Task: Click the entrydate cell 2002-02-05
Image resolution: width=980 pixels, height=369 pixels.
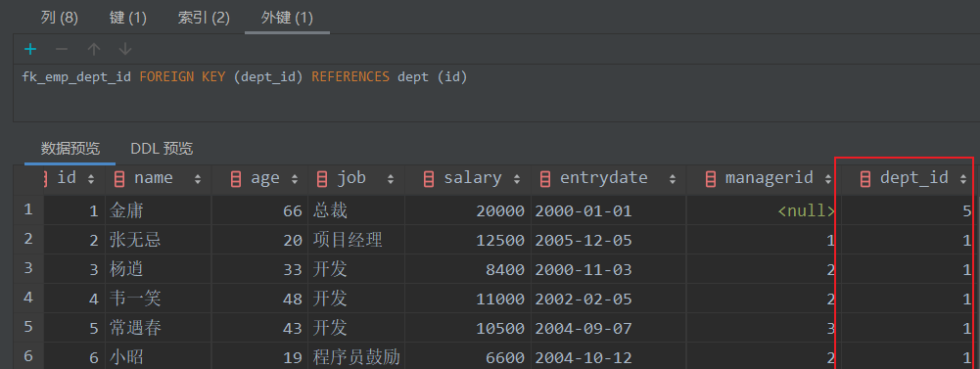Action: point(608,300)
